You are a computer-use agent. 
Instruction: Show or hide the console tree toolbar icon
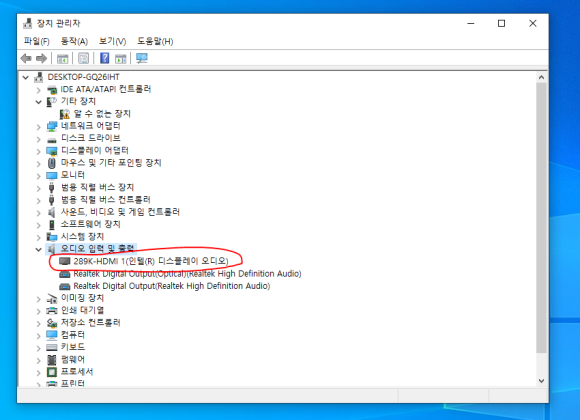click(x=63, y=58)
